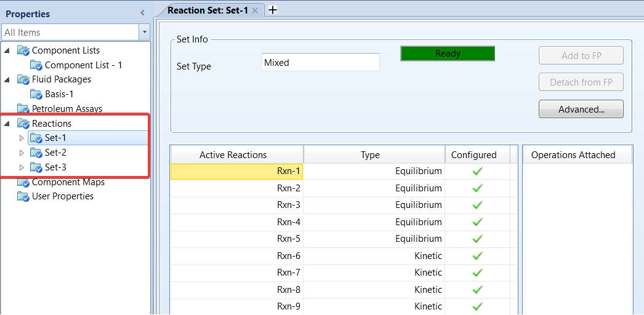Click the Basis-1 folder icon
644x315 pixels.
point(36,94)
